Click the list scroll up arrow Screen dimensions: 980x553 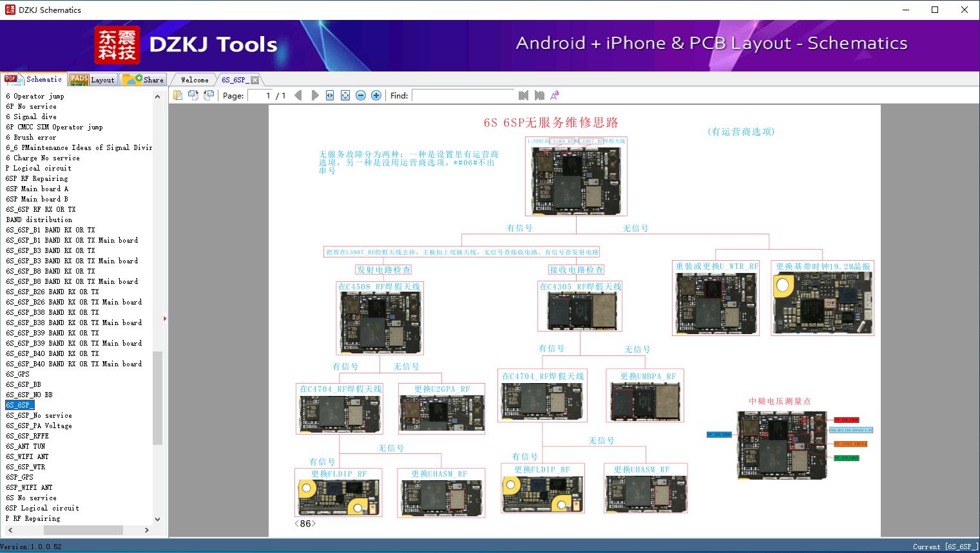pos(157,96)
